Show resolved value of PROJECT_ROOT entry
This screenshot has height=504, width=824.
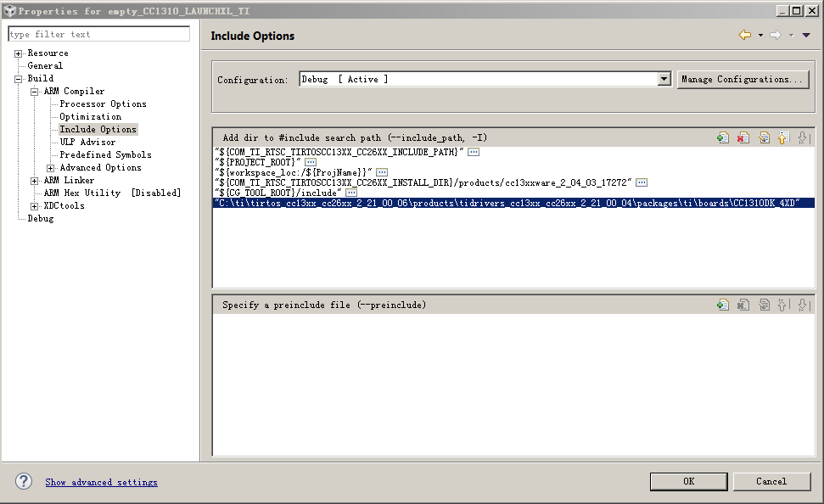[x=311, y=162]
